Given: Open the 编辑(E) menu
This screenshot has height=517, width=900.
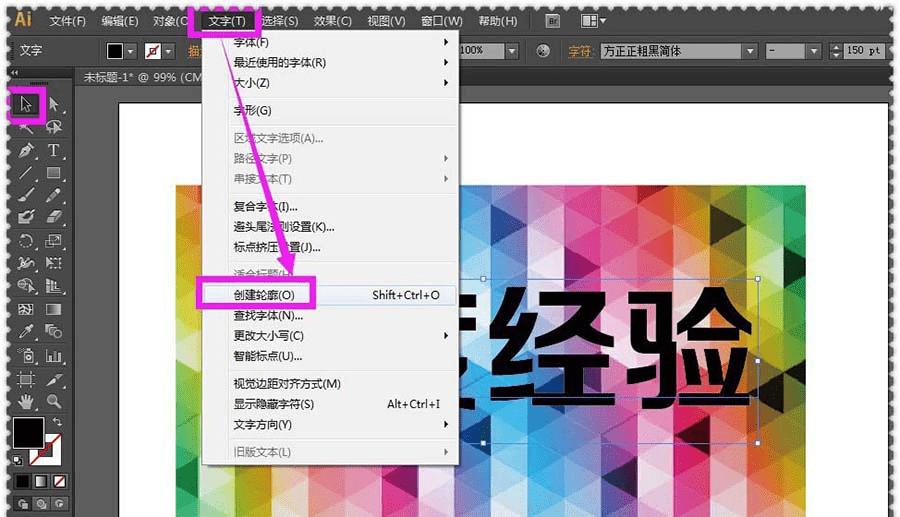Looking at the screenshot, I should pyautogui.click(x=120, y=21).
